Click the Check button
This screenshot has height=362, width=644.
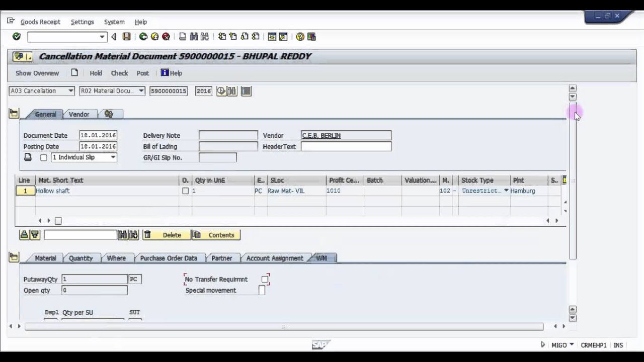[119, 73]
